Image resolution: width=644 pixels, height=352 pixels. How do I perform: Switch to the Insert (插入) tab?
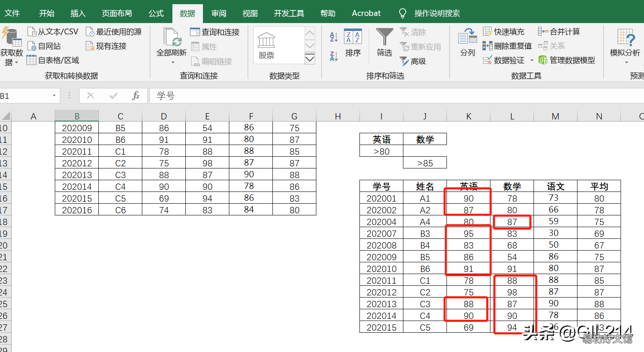(78, 13)
